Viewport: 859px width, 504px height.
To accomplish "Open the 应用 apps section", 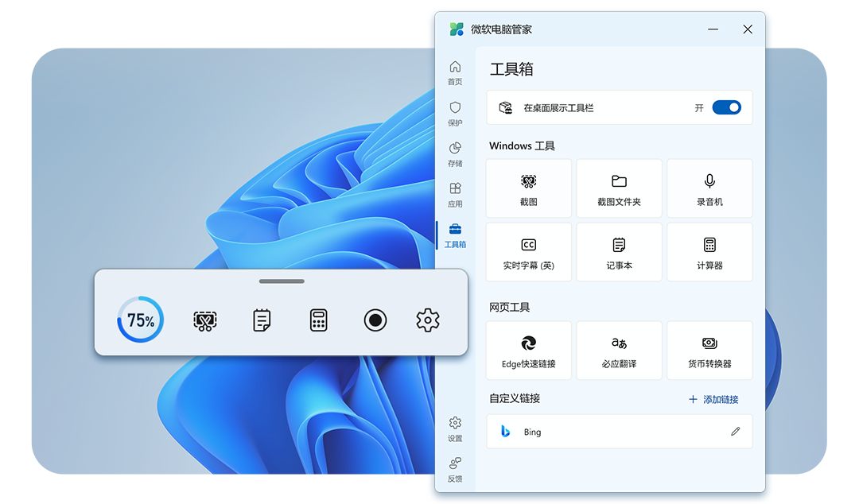I will 455,195.
